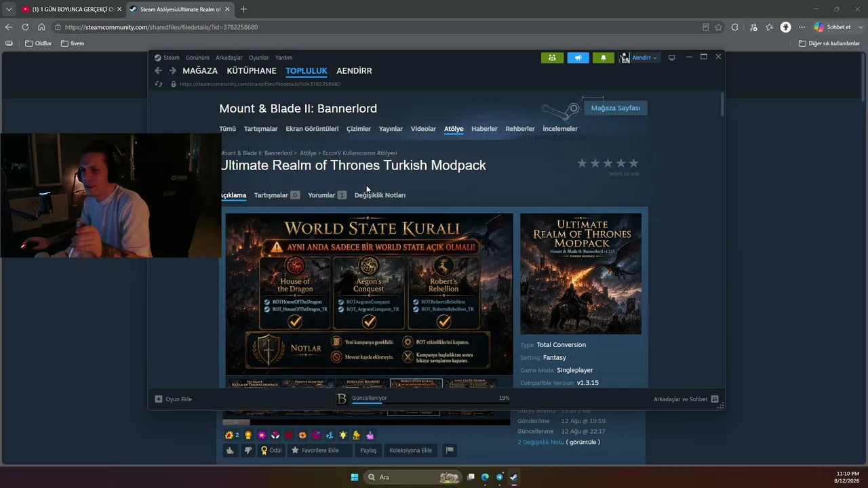Image resolution: width=868 pixels, height=488 pixels.
Task: Expand the Edge tab list chevron
Action: pos(9,9)
